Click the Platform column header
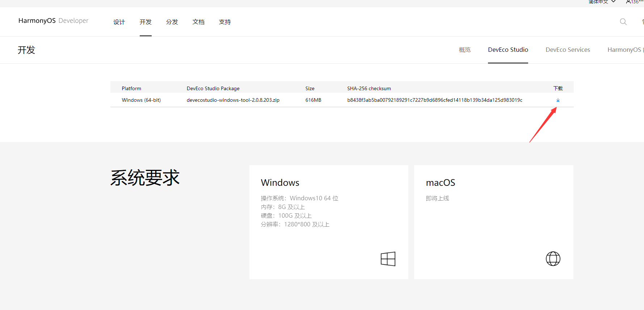This screenshot has width=644, height=310. (131, 88)
